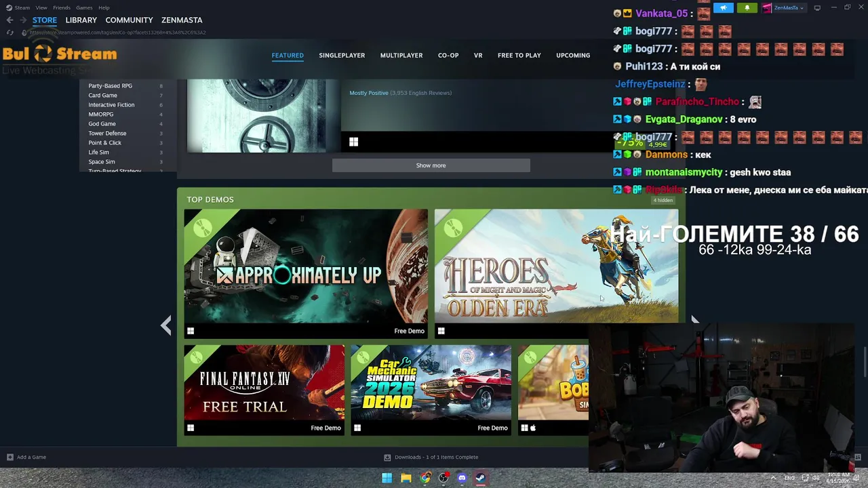Switch to the LIBRARY section

(81, 20)
